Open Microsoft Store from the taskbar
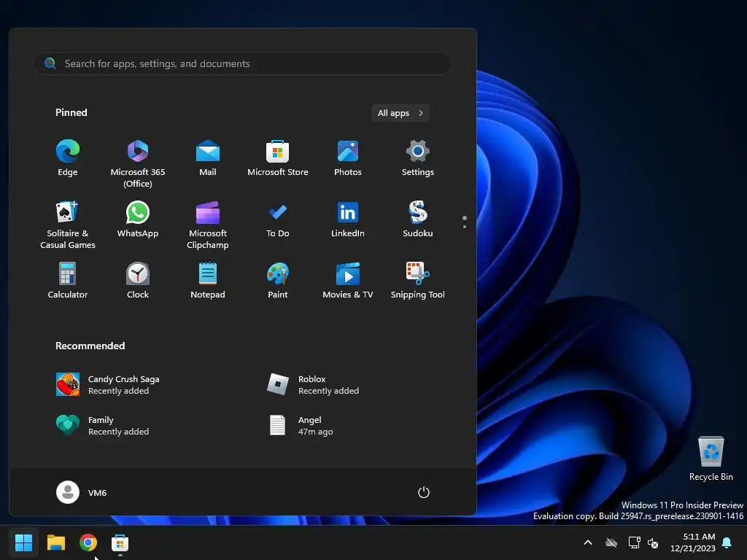The width and height of the screenshot is (747, 560). pyautogui.click(x=120, y=542)
